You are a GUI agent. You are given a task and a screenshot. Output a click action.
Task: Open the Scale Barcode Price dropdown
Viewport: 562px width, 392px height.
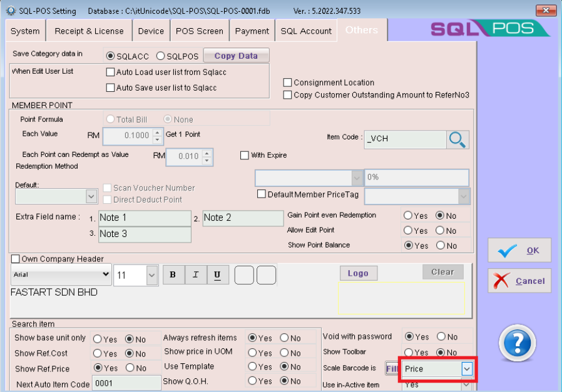point(466,369)
